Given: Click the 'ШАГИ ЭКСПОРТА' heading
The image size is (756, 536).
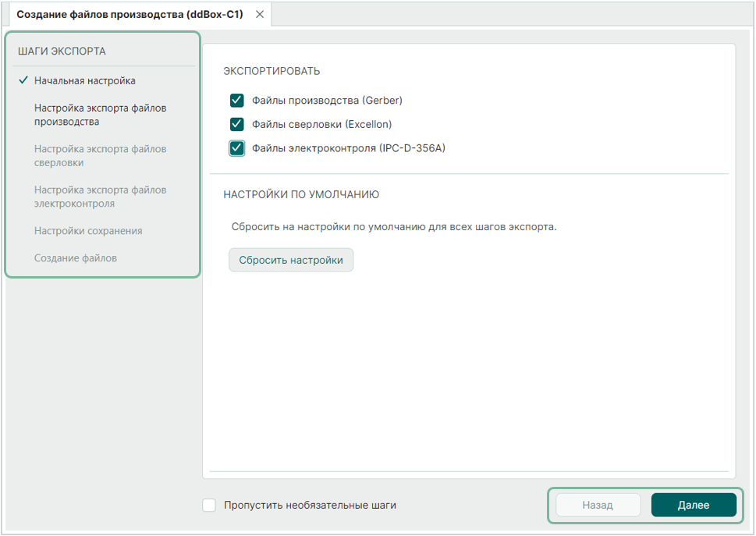Looking at the screenshot, I should coord(62,51).
